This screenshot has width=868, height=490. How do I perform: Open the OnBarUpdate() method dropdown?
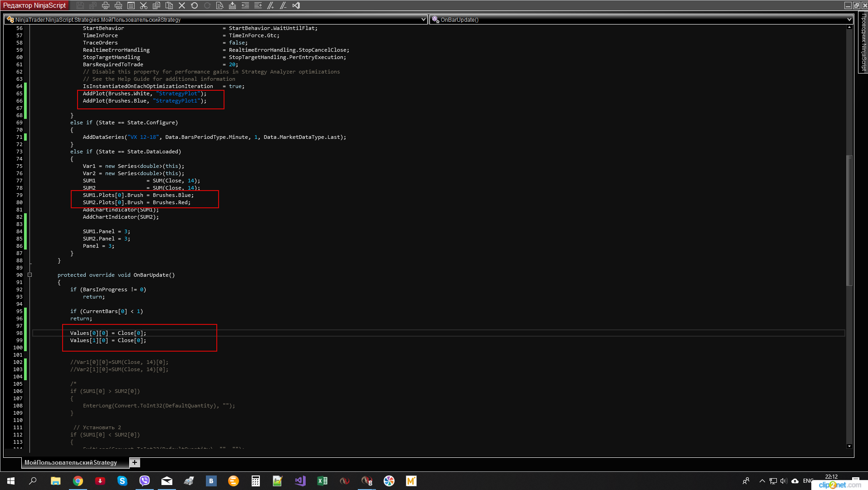tap(641, 20)
